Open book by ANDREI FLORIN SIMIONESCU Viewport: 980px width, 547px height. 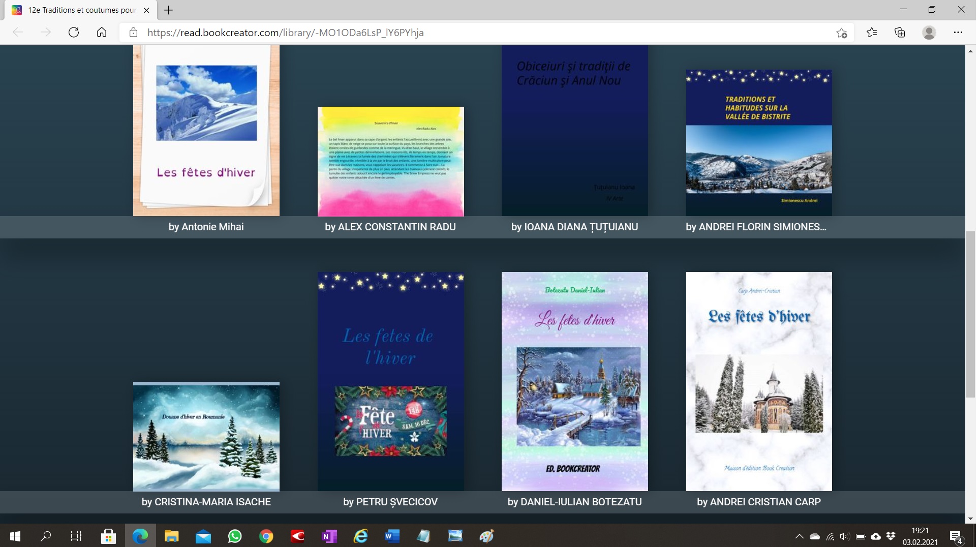[x=758, y=143]
